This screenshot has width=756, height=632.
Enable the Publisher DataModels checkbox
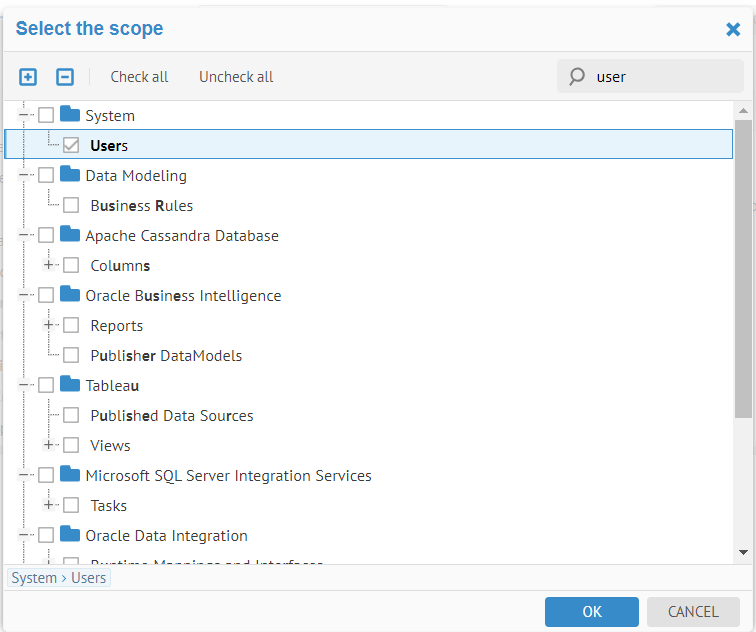pyautogui.click(x=71, y=356)
